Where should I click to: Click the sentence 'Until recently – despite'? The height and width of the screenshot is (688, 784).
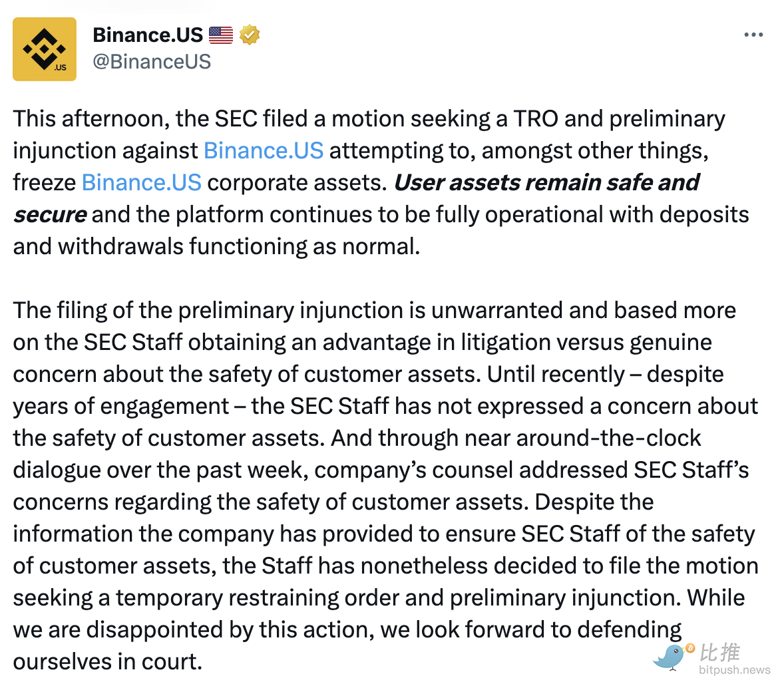pos(606,374)
